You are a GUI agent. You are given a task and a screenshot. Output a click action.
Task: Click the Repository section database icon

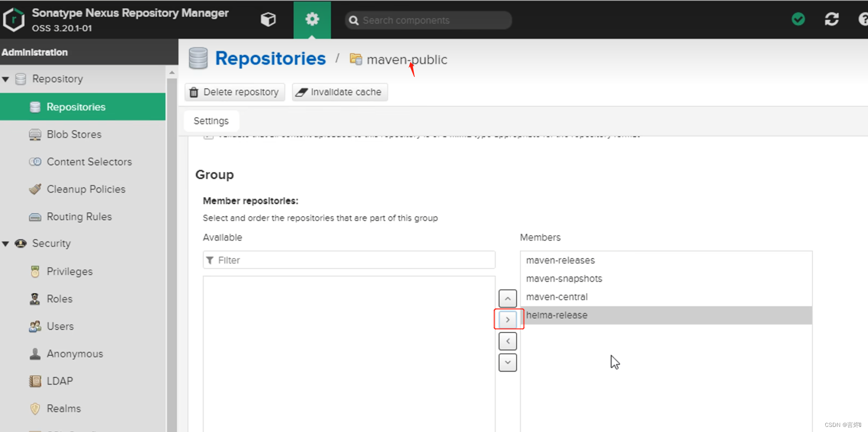point(20,79)
